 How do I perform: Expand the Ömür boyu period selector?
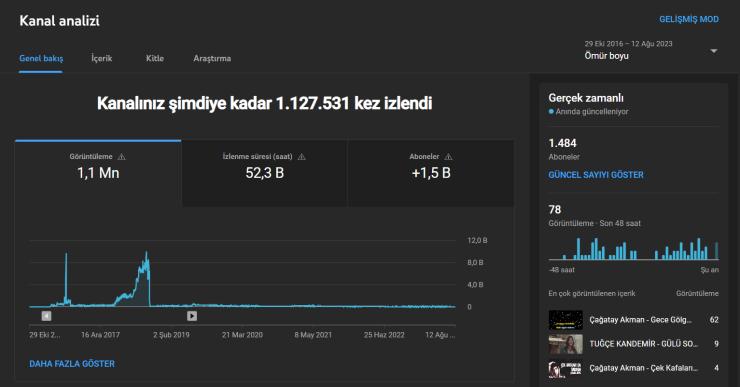coord(651,50)
